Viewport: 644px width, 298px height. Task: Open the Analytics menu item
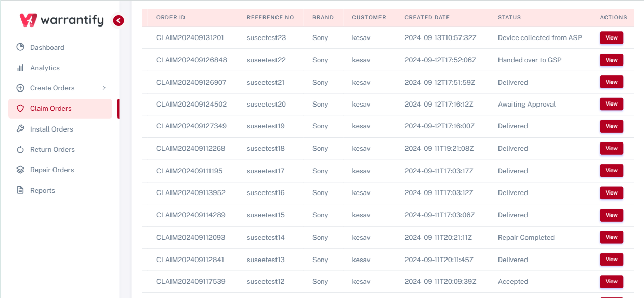45,68
